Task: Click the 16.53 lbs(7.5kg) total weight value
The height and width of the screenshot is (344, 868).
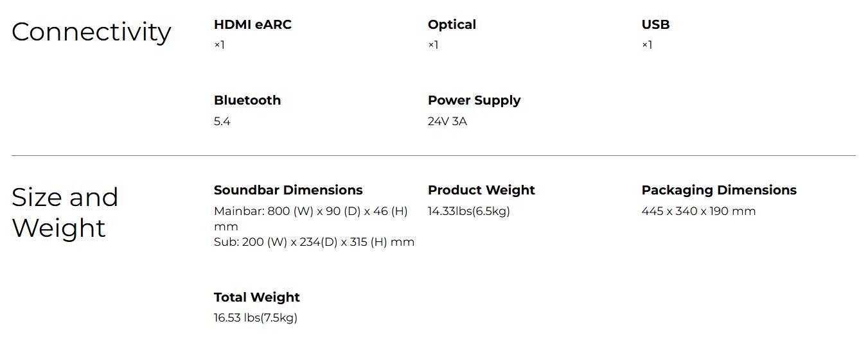Action: (256, 318)
